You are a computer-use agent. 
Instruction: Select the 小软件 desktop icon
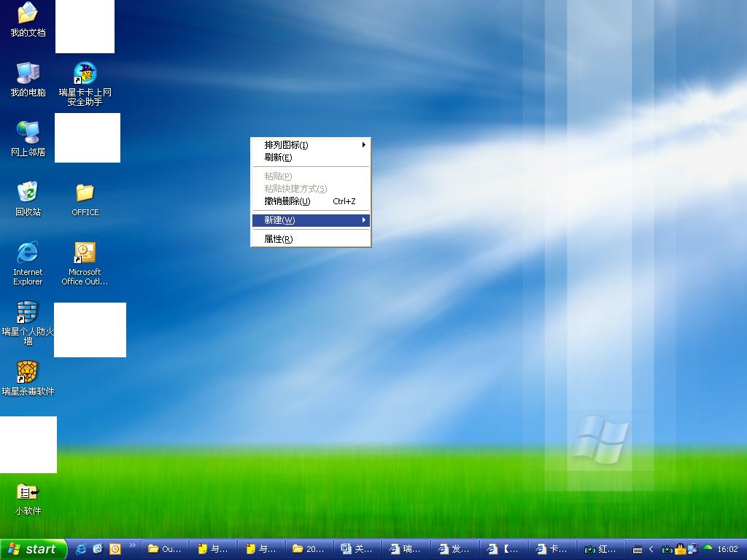[x=28, y=499]
